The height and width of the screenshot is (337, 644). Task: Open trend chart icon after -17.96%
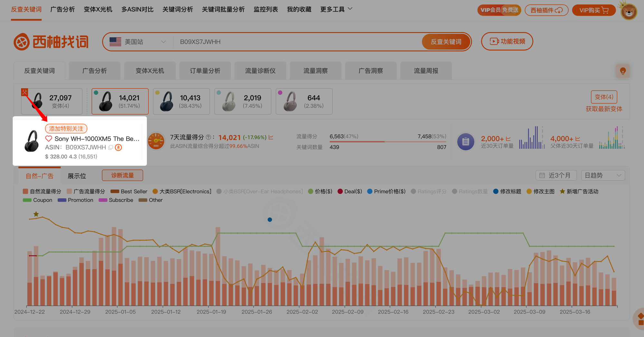click(271, 137)
